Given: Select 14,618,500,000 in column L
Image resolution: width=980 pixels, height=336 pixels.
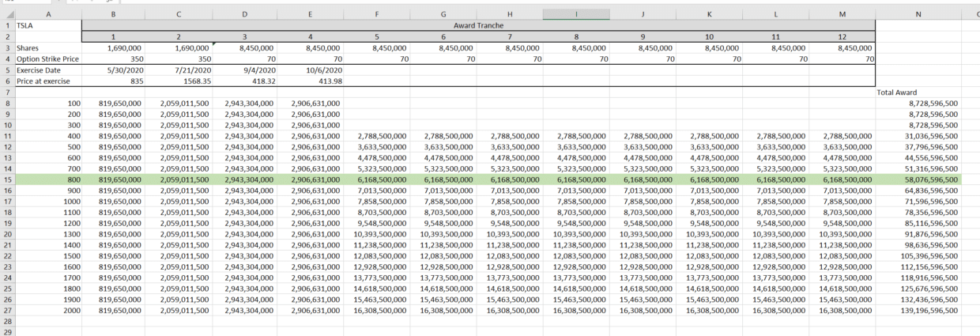Looking at the screenshot, I should coord(775,289).
